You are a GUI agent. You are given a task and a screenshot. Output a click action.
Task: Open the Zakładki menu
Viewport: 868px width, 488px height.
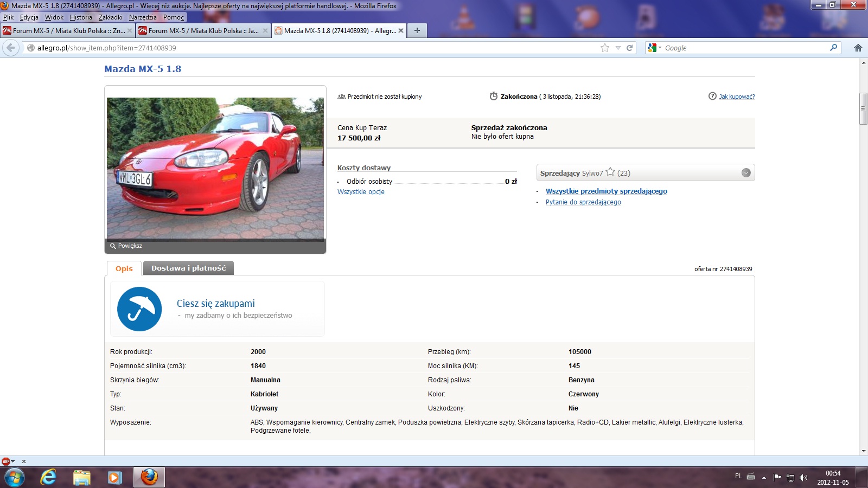coord(111,17)
